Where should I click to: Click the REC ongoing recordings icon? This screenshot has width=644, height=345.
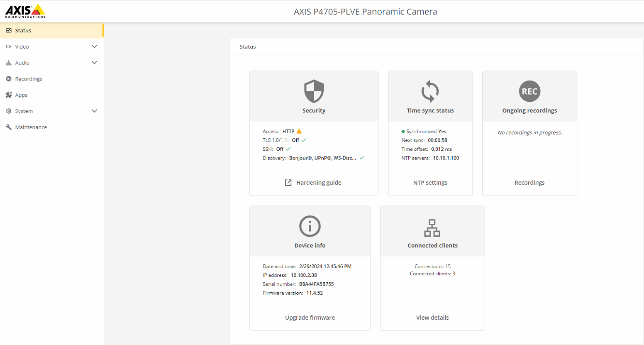pos(529,91)
